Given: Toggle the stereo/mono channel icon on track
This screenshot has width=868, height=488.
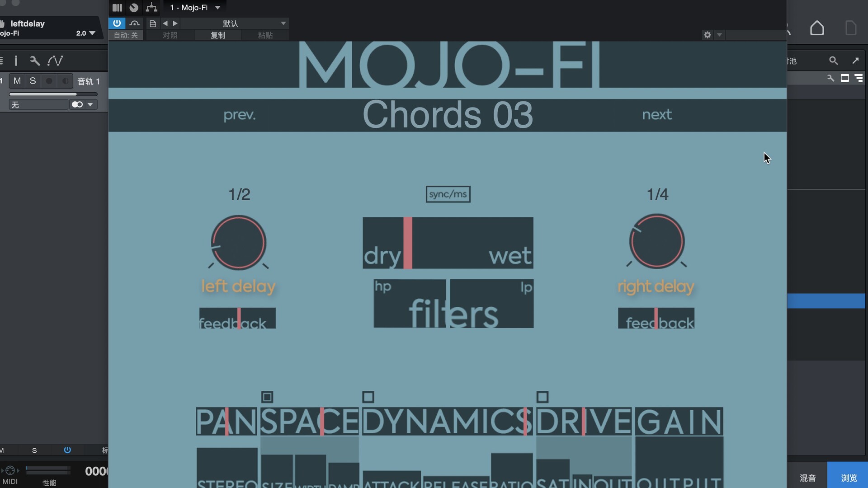Looking at the screenshot, I should (77, 104).
